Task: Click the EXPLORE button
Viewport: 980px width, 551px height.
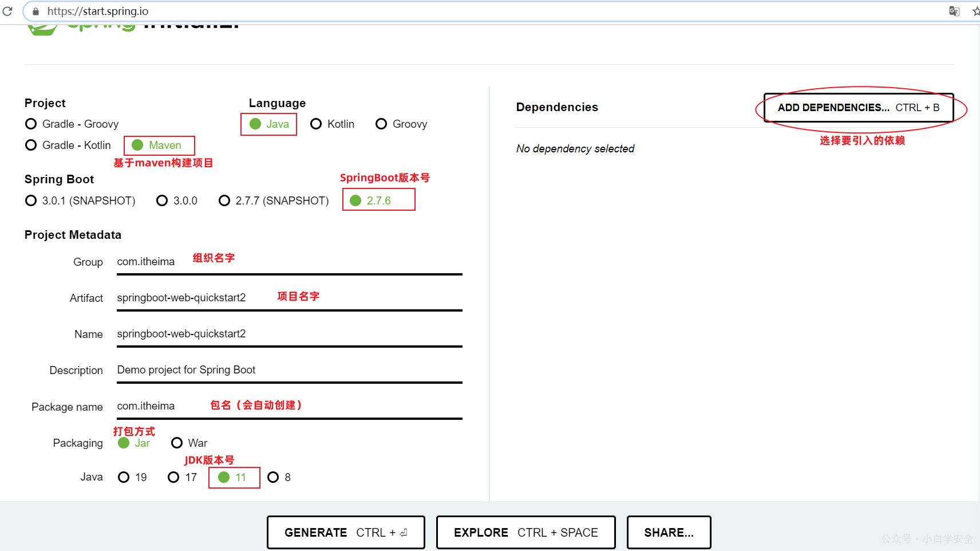Action: (x=526, y=533)
